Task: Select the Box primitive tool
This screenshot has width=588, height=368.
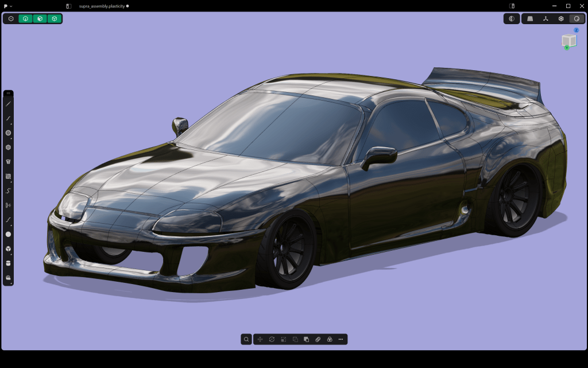Action: (7, 248)
